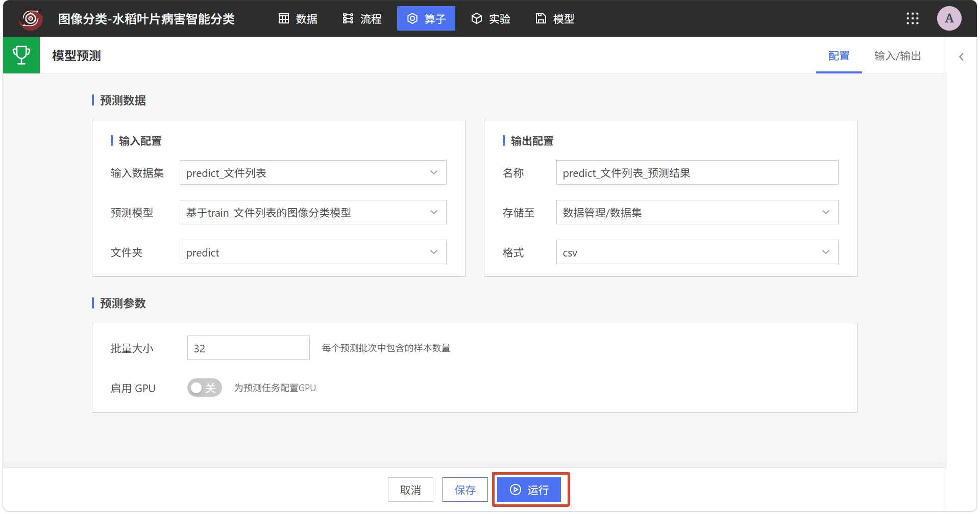Open the 流程 menu
The image size is (980, 514).
coord(362,19)
